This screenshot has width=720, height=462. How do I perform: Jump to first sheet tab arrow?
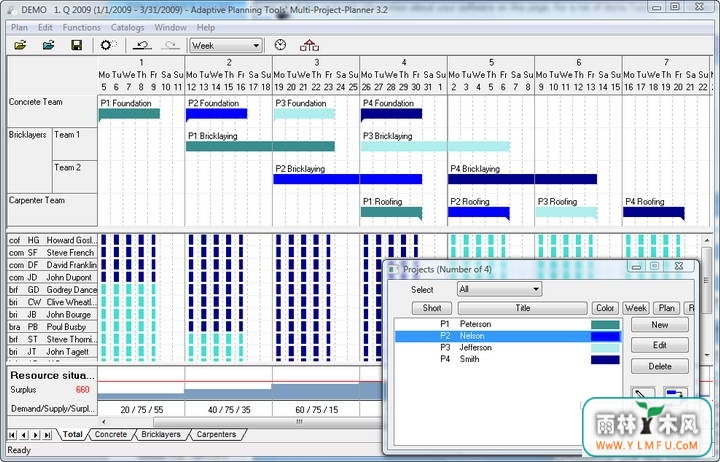tap(12, 434)
